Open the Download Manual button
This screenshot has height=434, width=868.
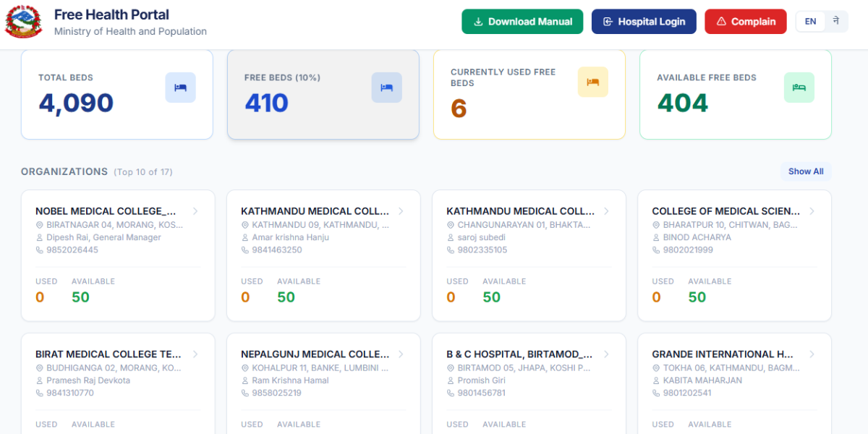tap(522, 22)
